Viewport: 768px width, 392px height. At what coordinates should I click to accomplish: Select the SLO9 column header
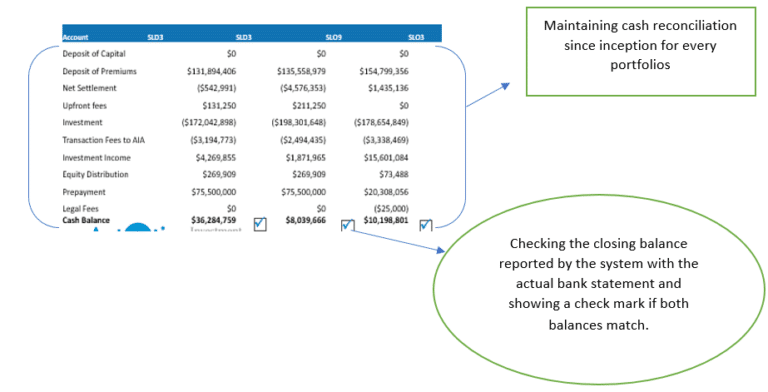(x=334, y=37)
